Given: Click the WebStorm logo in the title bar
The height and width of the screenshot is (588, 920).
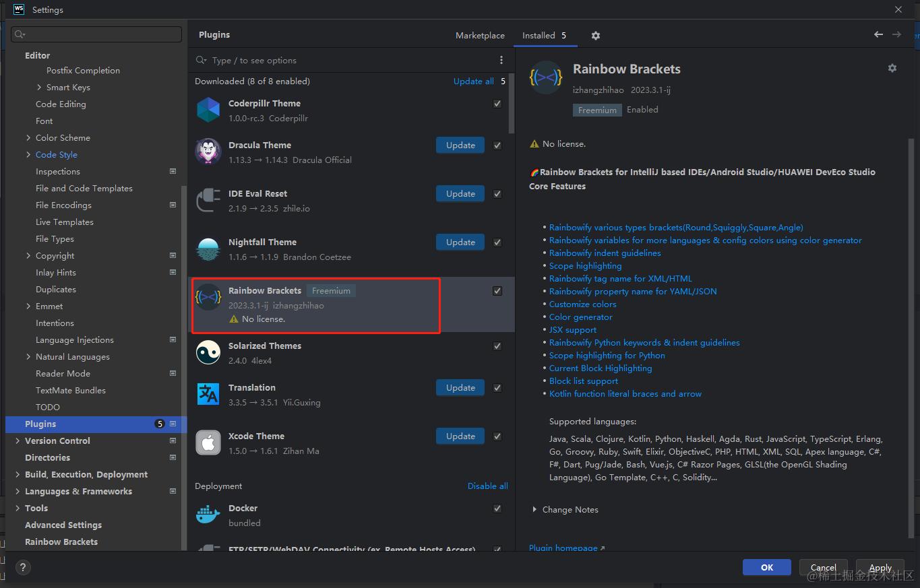Looking at the screenshot, I should pos(19,9).
